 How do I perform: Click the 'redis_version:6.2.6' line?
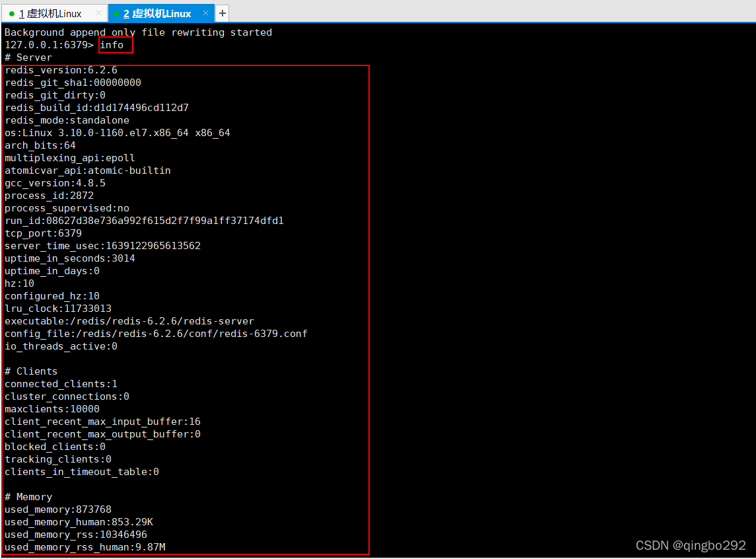click(61, 70)
